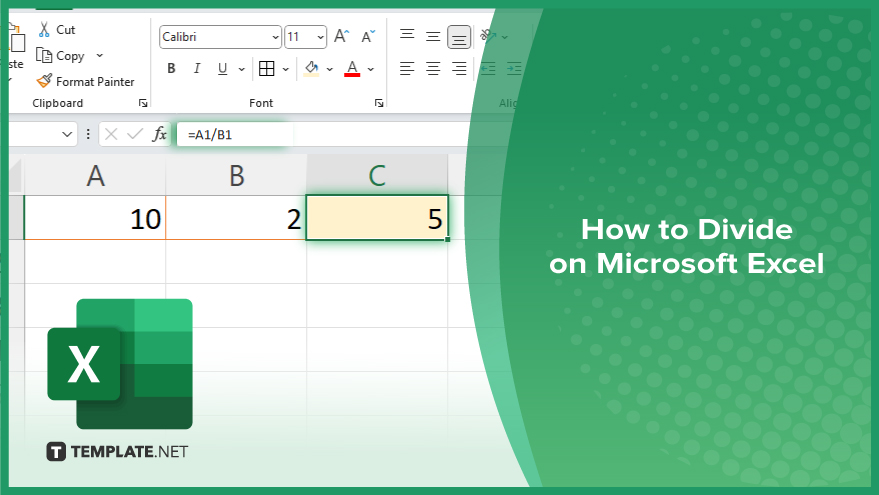This screenshot has width=879, height=495.
Task: Toggle Bold formatting
Action: (x=172, y=68)
